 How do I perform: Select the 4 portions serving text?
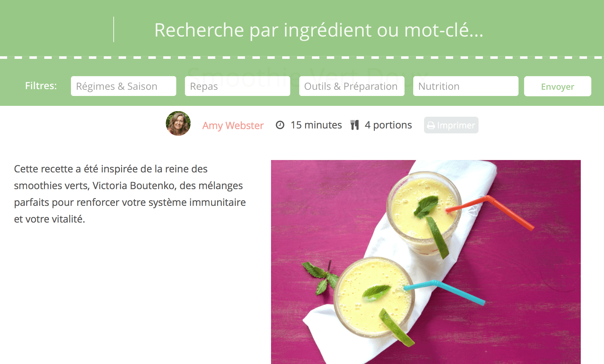pos(388,125)
